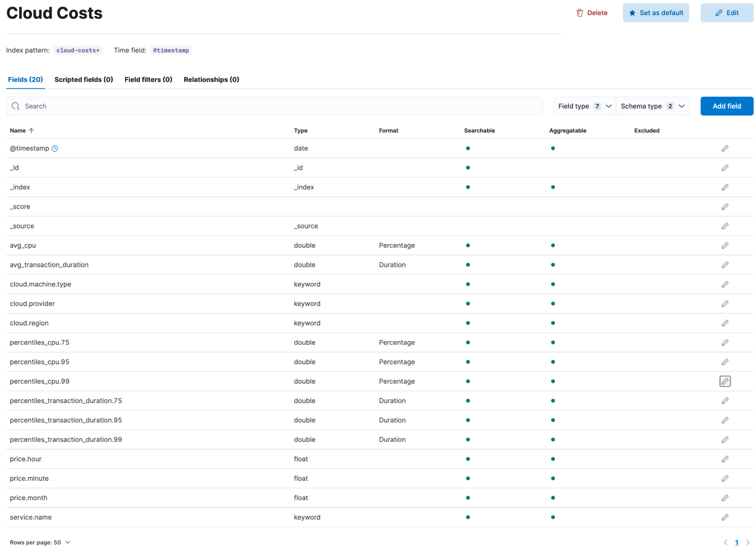Click the edit icon for percentiles_cpu.99
The height and width of the screenshot is (557, 756).
tap(725, 381)
